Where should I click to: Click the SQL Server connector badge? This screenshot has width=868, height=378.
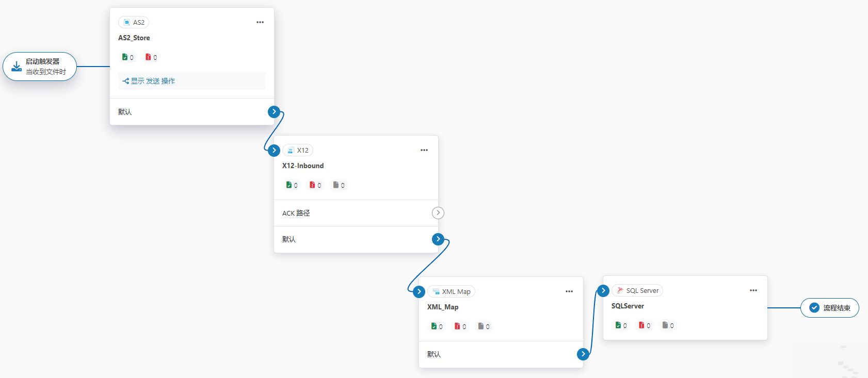tap(637, 290)
